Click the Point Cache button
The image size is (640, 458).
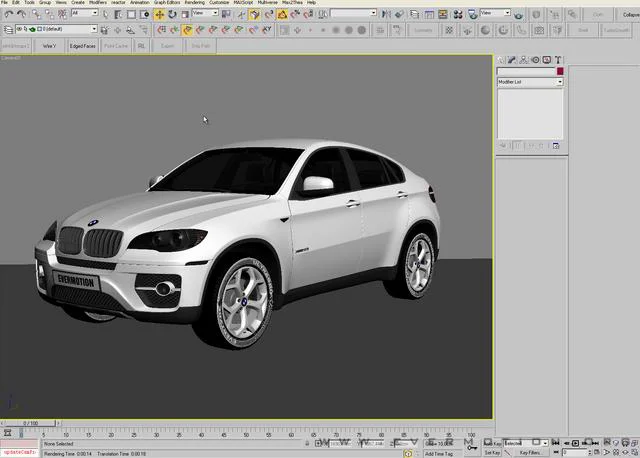coord(116,46)
